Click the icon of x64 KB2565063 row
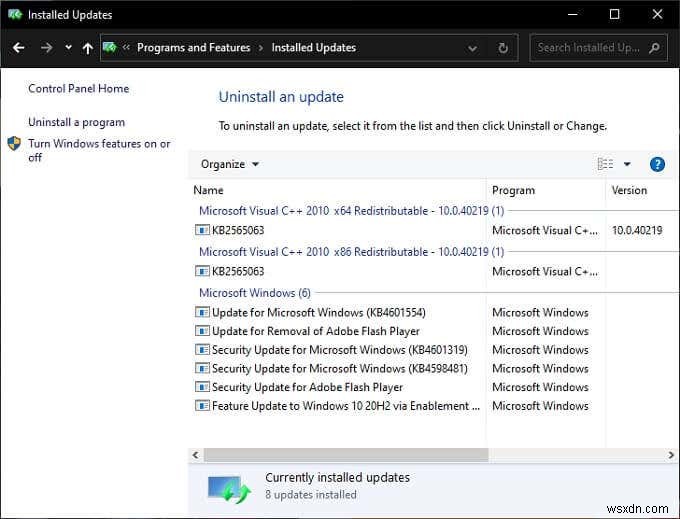Screen dimensions: 680x519 click(x=202, y=230)
